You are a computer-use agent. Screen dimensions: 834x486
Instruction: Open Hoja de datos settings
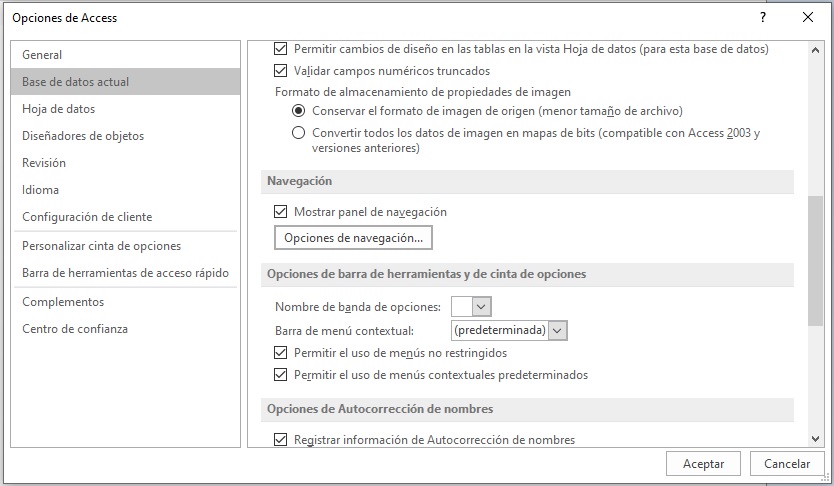[126, 109]
